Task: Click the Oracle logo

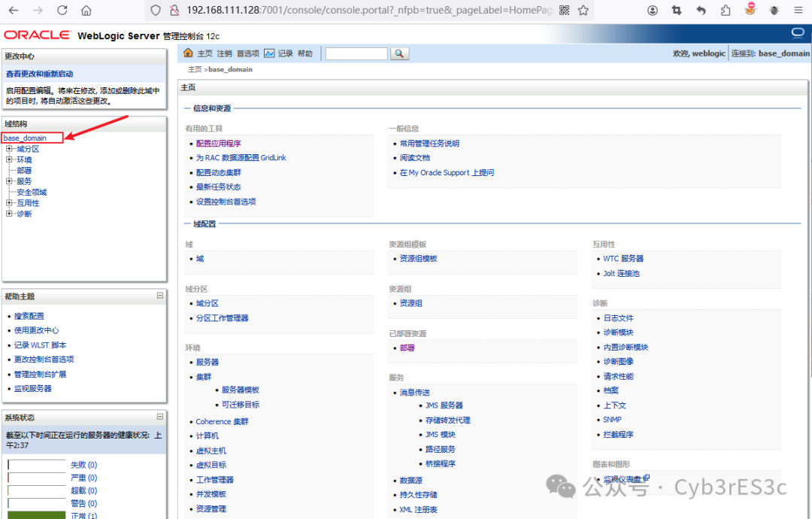Action: [x=37, y=35]
